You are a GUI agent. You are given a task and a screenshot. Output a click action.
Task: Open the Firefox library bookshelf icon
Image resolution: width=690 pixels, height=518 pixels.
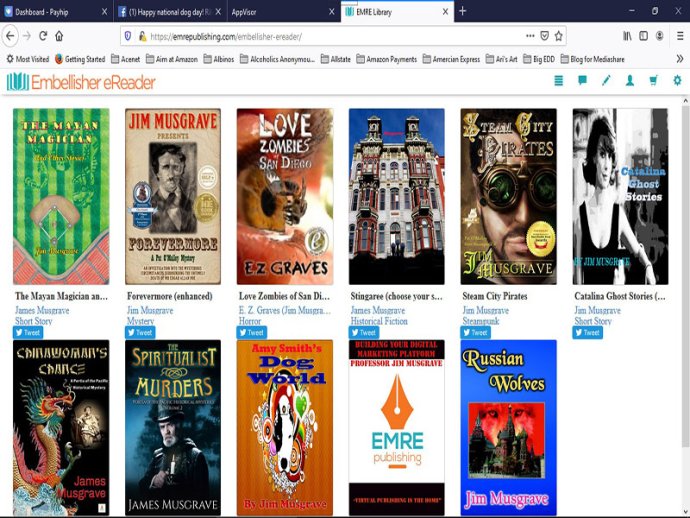pyautogui.click(x=627, y=36)
